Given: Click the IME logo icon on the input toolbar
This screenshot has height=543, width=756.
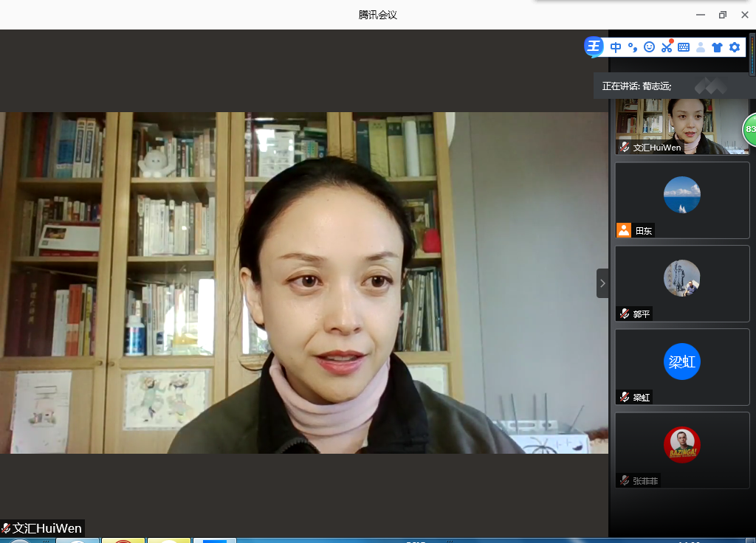Looking at the screenshot, I should 594,47.
